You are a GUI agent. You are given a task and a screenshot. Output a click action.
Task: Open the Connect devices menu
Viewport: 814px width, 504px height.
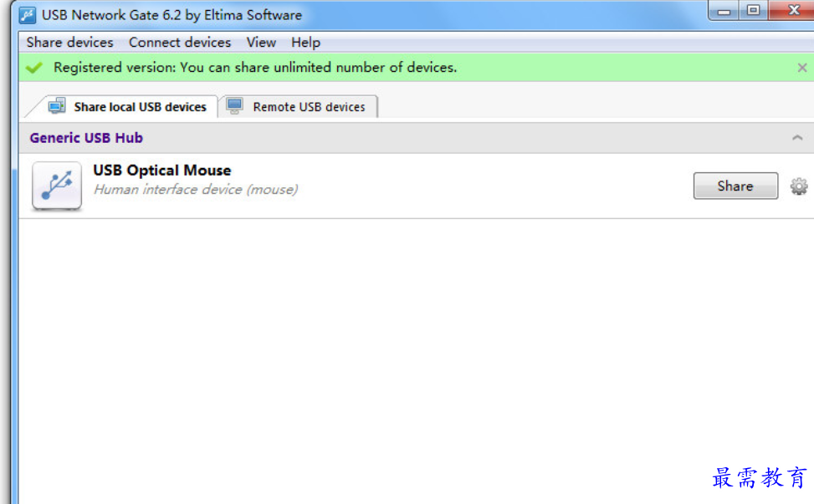180,43
